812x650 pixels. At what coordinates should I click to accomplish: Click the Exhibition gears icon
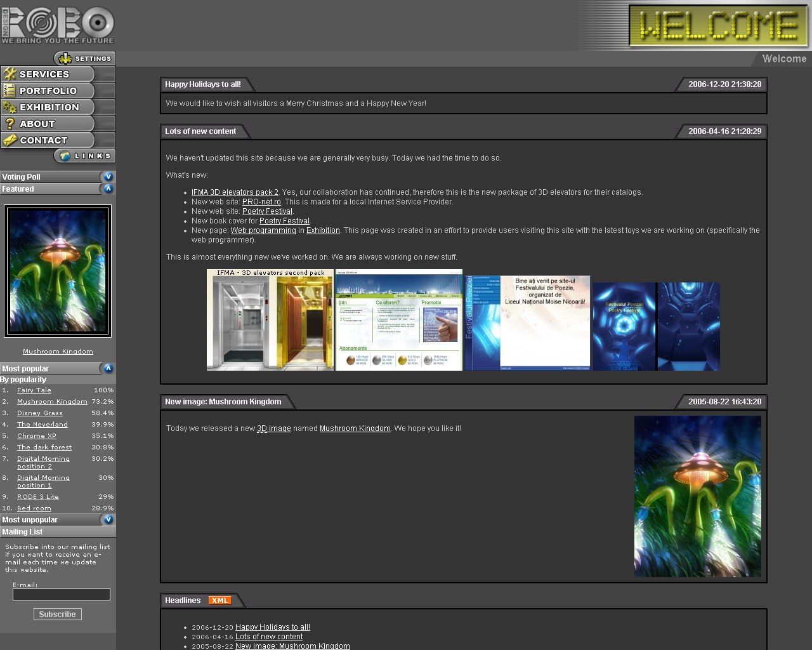(9, 107)
